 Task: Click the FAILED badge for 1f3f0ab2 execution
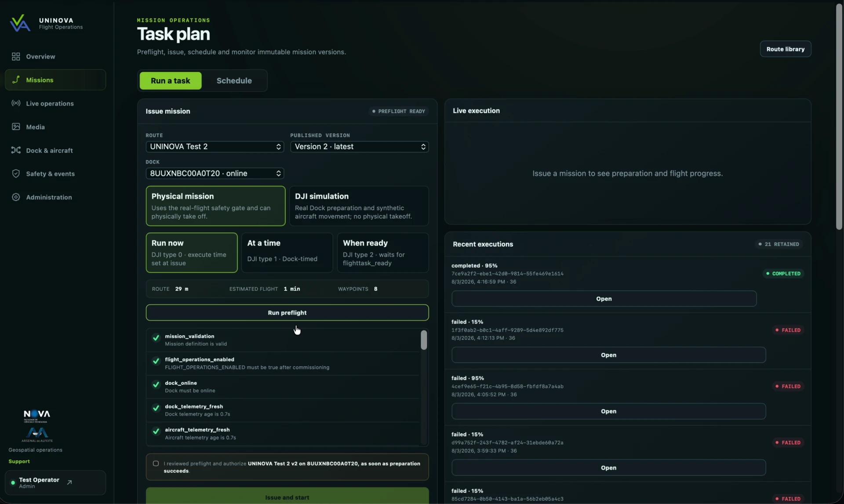788,330
